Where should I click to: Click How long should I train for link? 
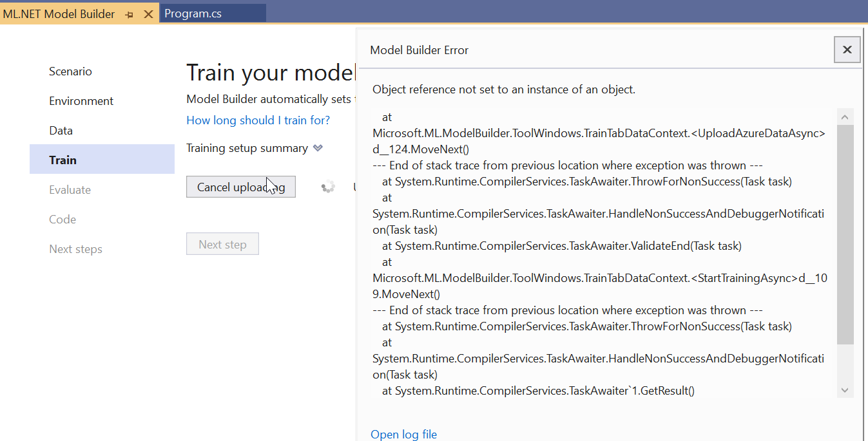(258, 120)
